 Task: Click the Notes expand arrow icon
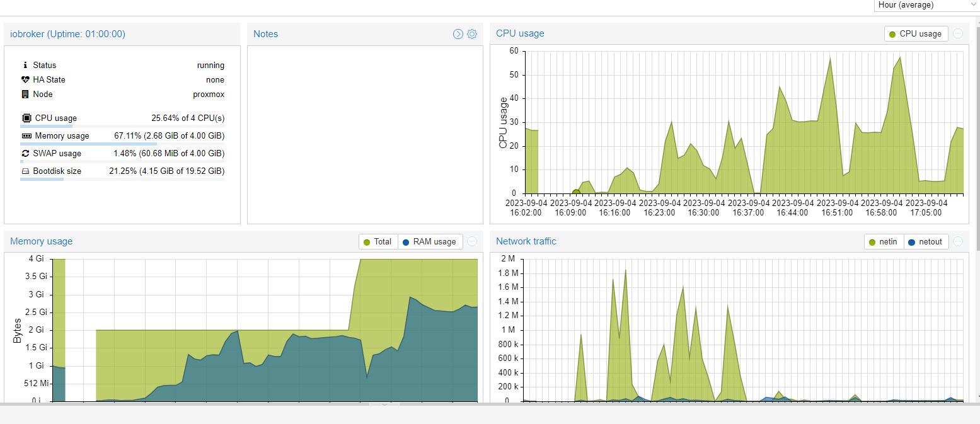458,34
